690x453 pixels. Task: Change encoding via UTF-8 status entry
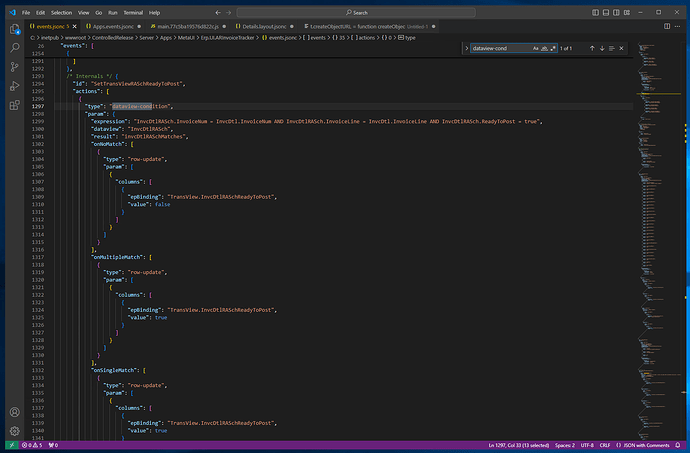point(587,445)
